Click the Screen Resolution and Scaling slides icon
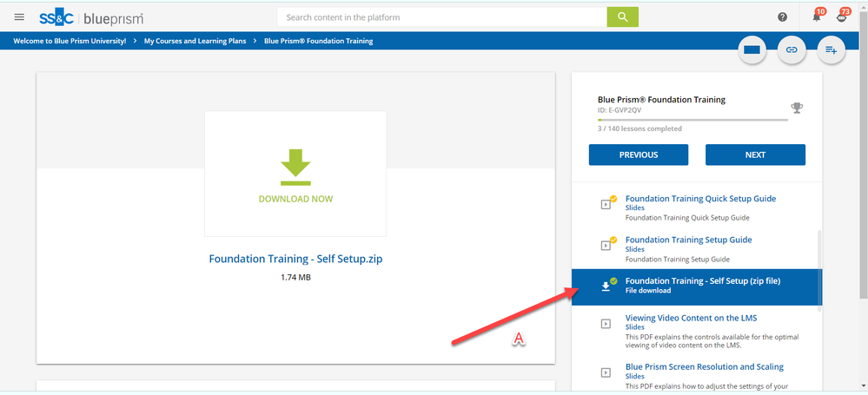Screen dimensions: 868x395 coord(606,372)
